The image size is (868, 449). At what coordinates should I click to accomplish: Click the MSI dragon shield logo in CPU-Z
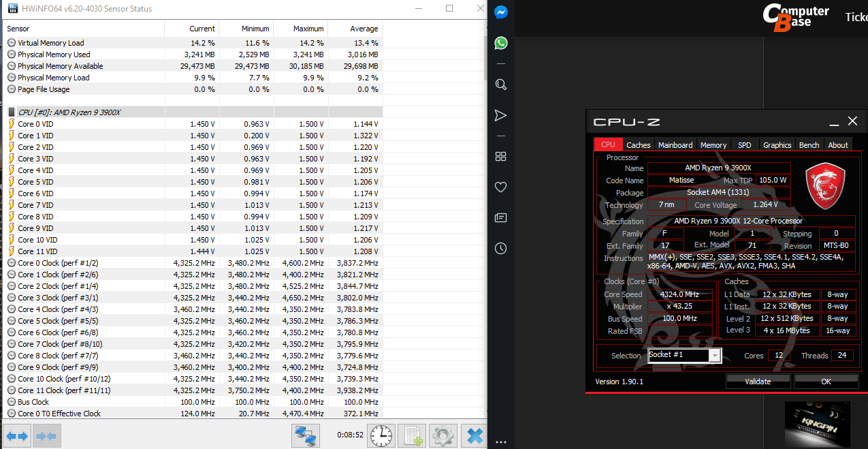point(825,185)
